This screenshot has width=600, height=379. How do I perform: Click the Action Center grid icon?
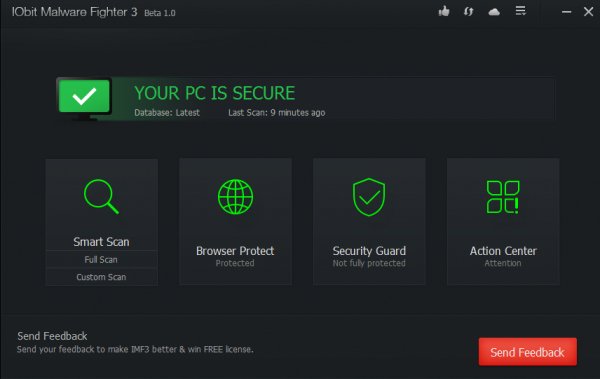click(503, 197)
